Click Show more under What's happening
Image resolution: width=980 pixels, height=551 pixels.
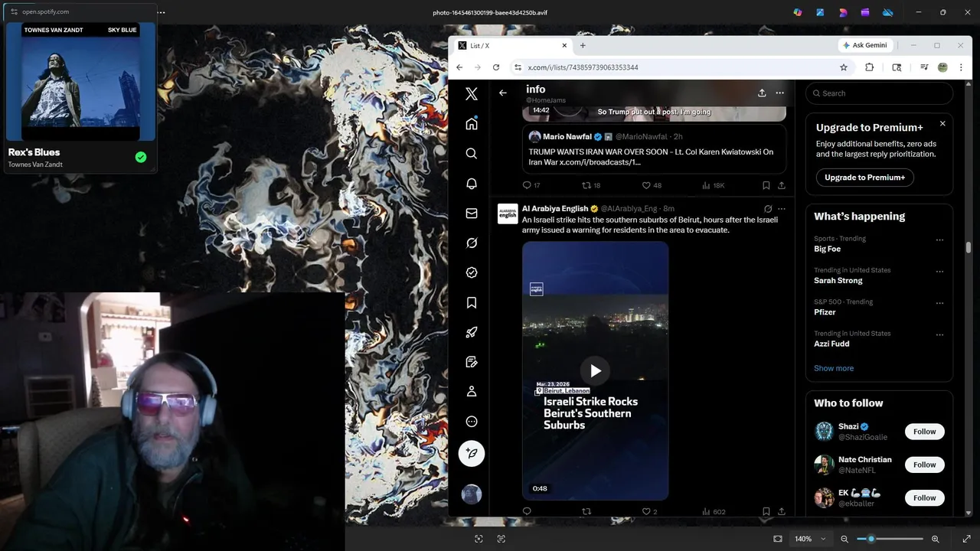[834, 368]
